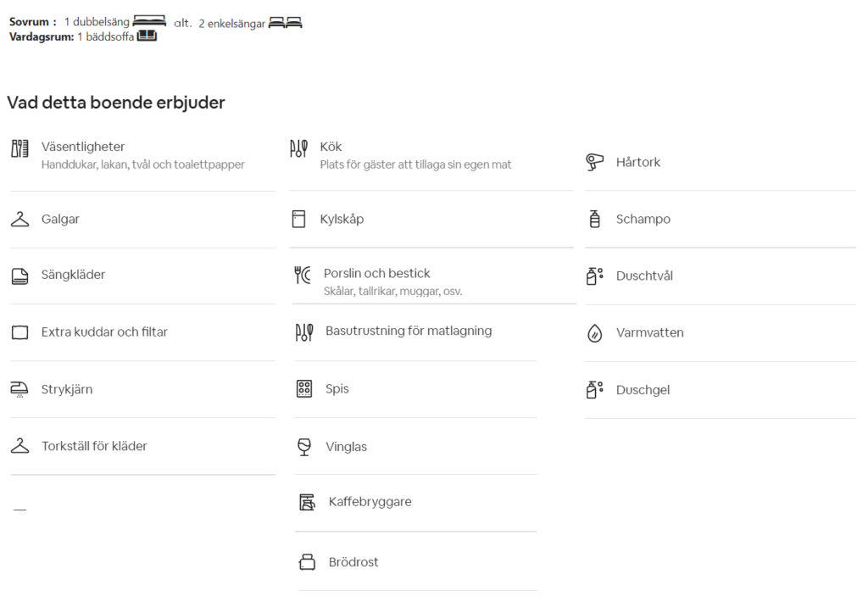Click the Strykjärn iron icon
This screenshot has height=602, width=868.
tap(19, 389)
